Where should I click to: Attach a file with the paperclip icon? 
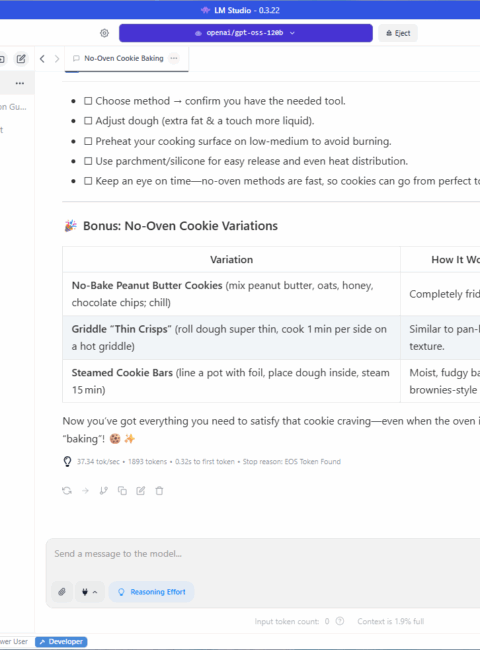coord(62,592)
